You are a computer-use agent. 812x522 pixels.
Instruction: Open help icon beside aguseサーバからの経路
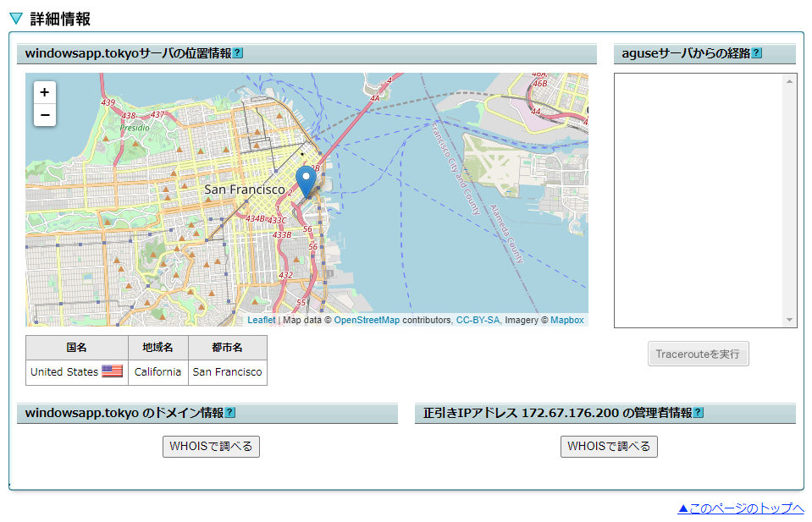757,52
